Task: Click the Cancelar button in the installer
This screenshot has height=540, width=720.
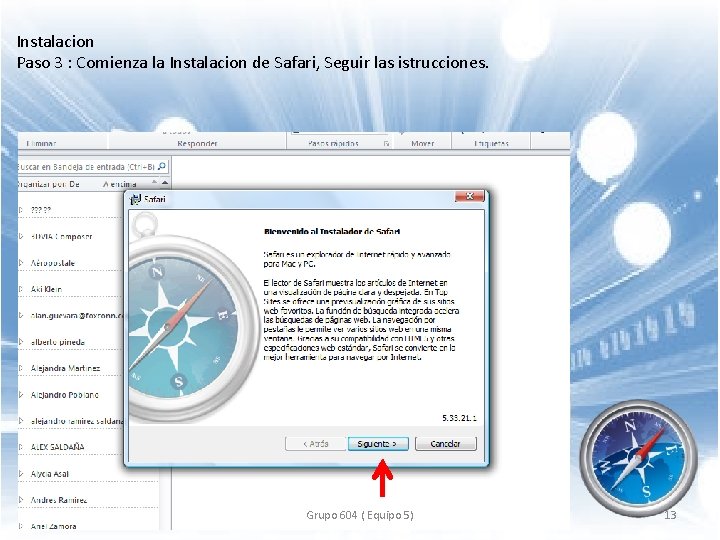Action: click(445, 444)
